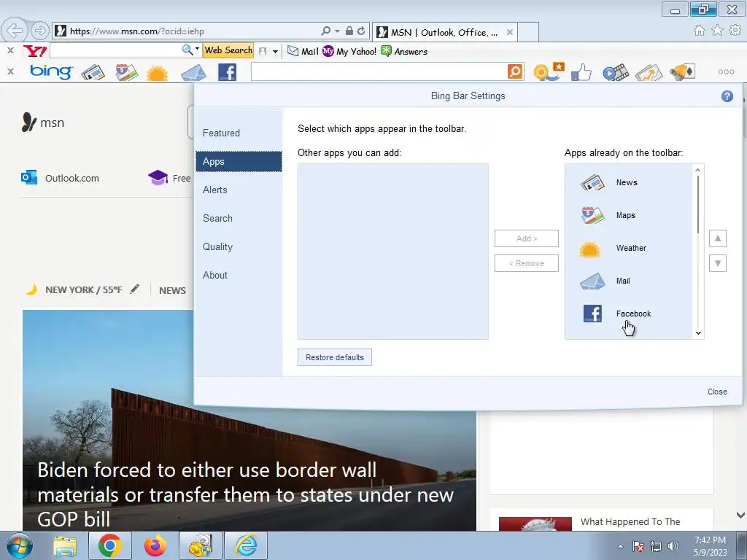
Task: Open address bar search dropdown arrow
Action: pos(338,31)
